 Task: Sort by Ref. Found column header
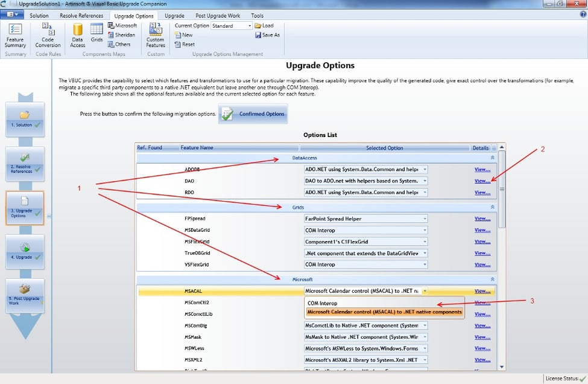pyautogui.click(x=157, y=148)
